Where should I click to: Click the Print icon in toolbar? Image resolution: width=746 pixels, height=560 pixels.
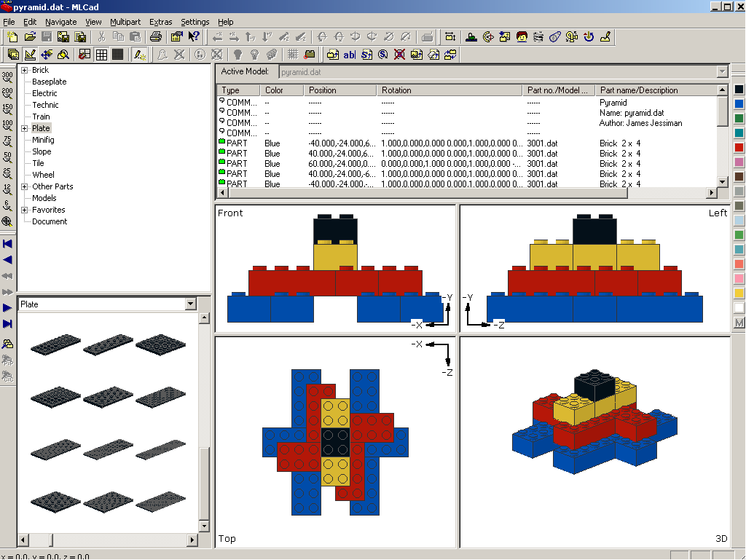tap(155, 36)
